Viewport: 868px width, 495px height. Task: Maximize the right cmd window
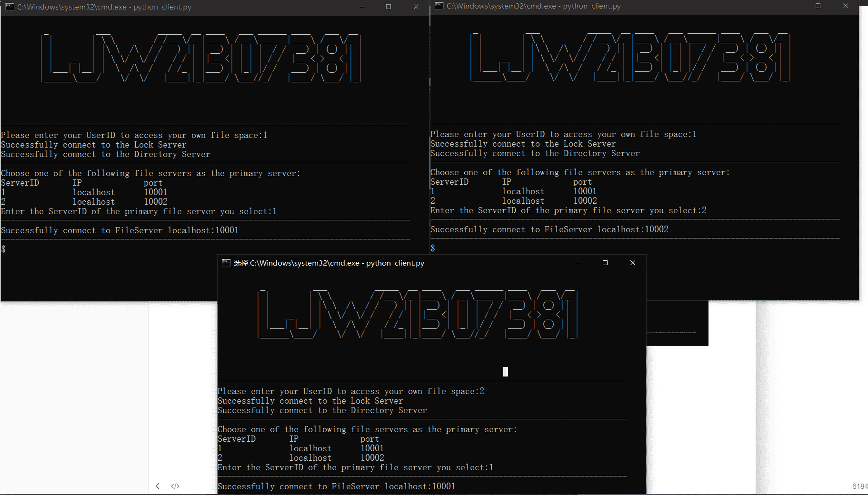tap(818, 6)
